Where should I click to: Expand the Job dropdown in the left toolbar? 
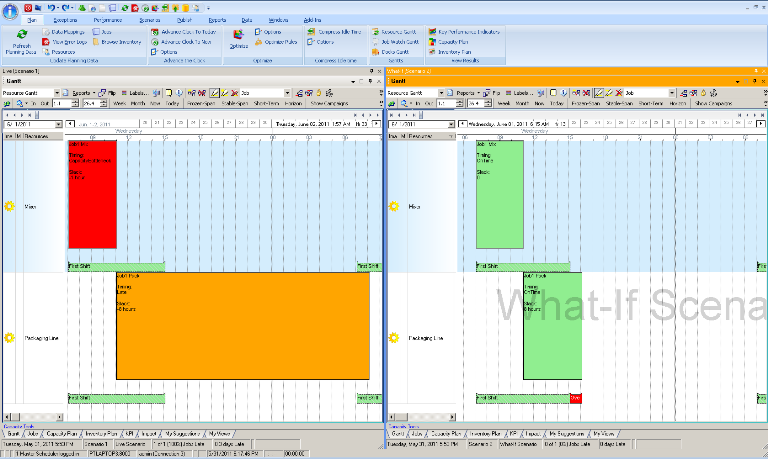pos(287,93)
